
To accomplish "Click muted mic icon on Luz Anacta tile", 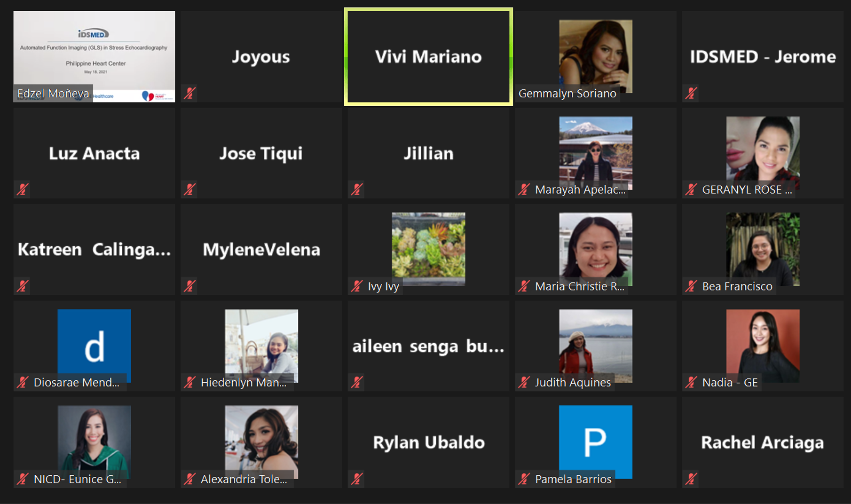I will [23, 189].
